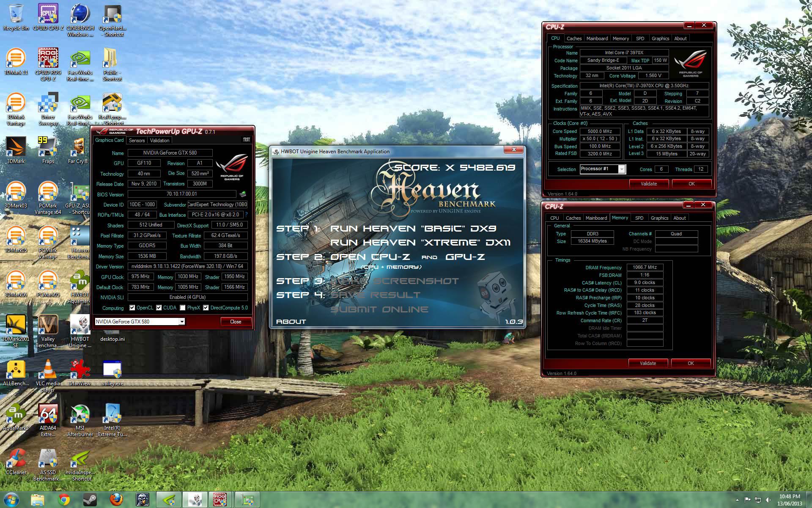Open the Public shortcut folder icon
This screenshot has width=812, height=508.
click(x=112, y=64)
